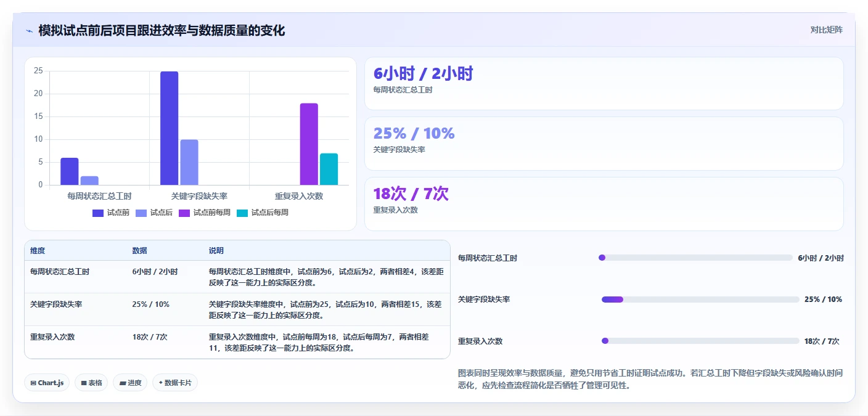Select the 18次 / 7次 data card
This screenshot has width=868, height=416.
click(604, 204)
